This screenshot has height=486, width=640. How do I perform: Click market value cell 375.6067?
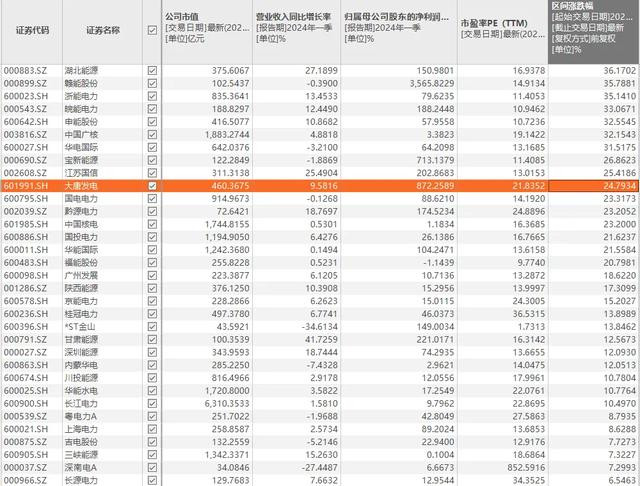[230, 71]
